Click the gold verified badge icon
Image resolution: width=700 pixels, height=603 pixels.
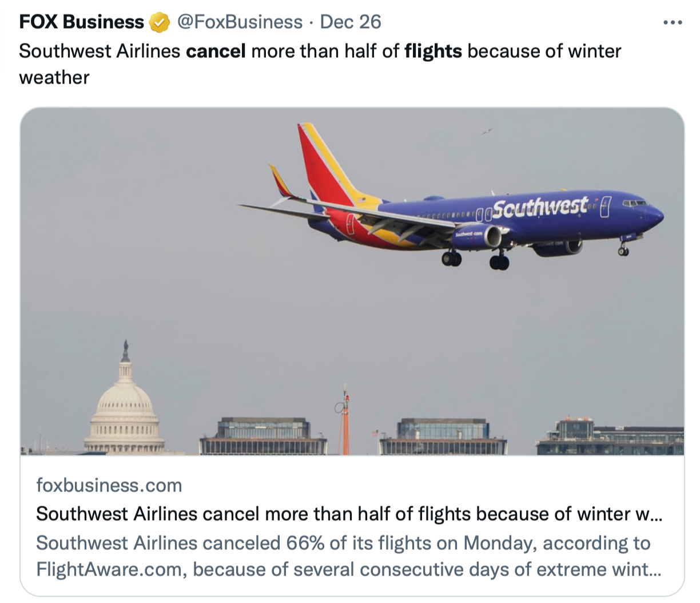[160, 23]
